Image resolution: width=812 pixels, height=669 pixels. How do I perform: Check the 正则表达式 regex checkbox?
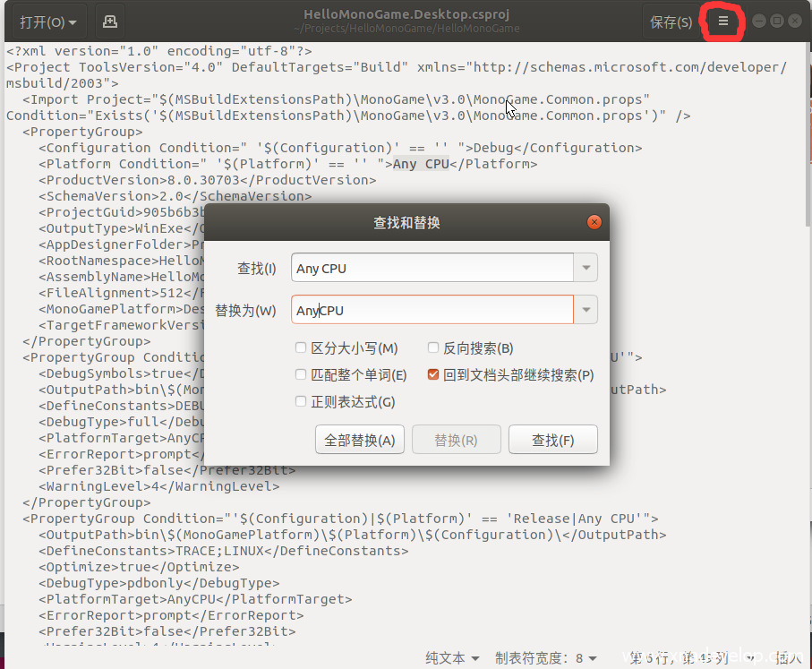pyautogui.click(x=302, y=402)
